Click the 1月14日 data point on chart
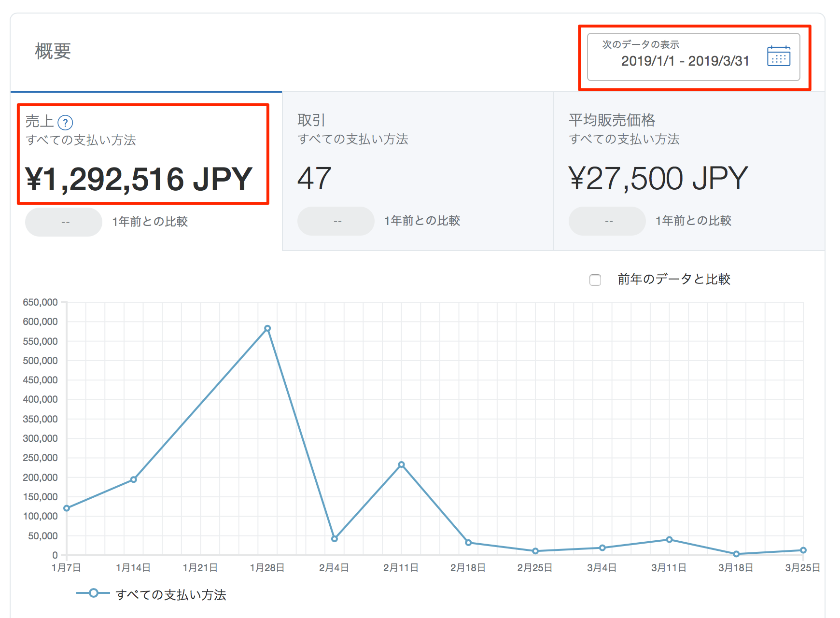840x618 pixels. (134, 479)
